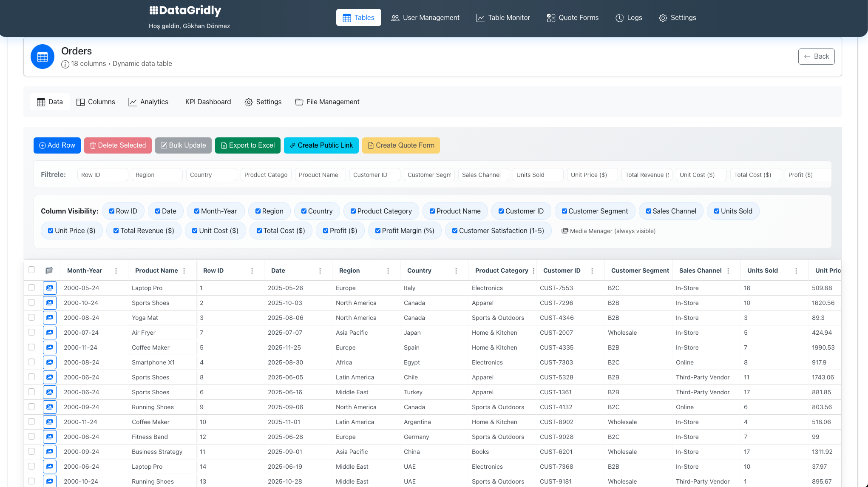Switch to the Analytics tab
The height and width of the screenshot is (487, 868).
point(148,102)
